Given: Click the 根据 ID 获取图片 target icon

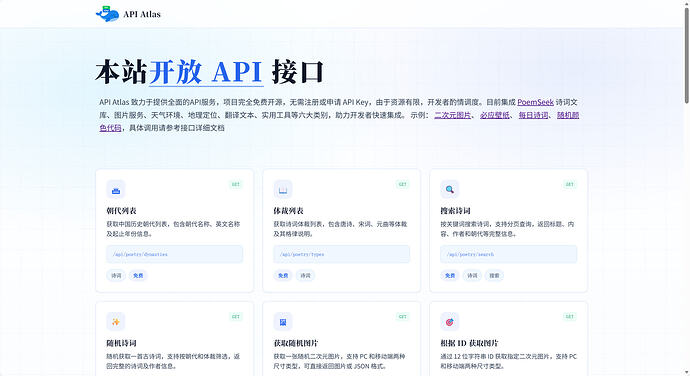Looking at the screenshot, I should coord(450,322).
